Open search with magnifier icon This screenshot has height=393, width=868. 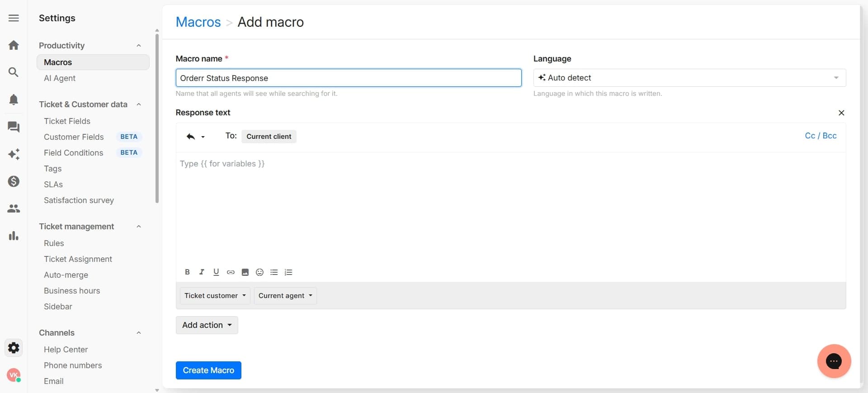click(x=14, y=72)
